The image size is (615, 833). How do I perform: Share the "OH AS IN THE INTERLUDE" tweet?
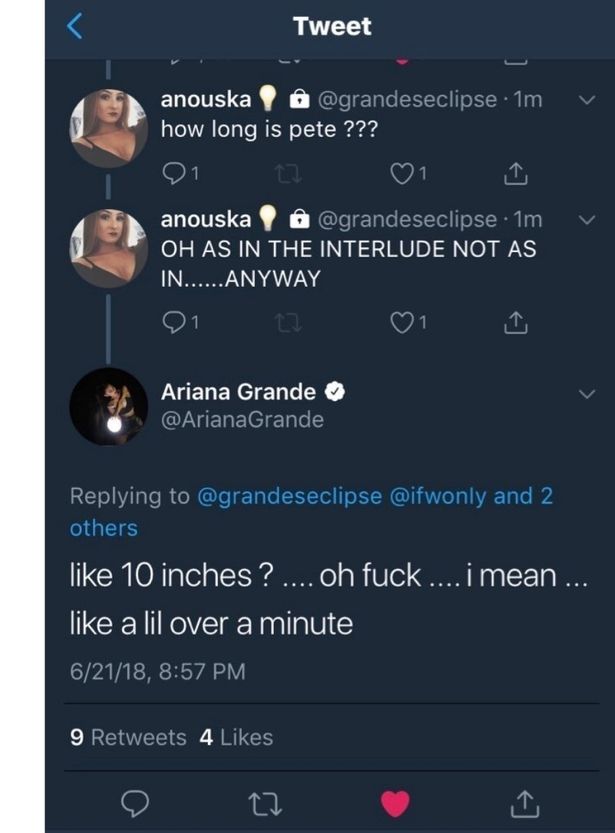(x=514, y=323)
